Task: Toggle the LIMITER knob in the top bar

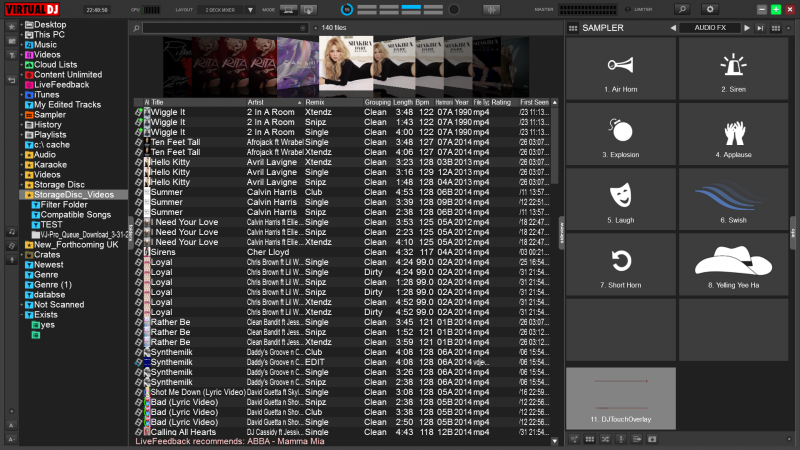Action: pyautogui.click(x=628, y=10)
